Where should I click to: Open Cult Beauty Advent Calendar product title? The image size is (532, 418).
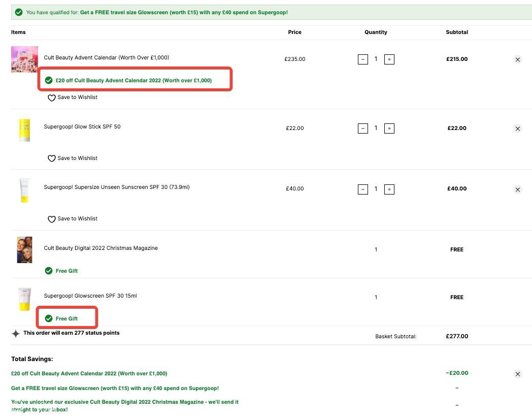point(106,57)
